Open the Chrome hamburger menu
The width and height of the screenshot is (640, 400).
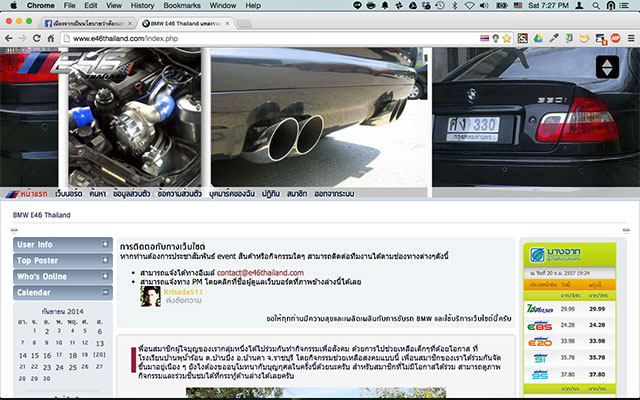tap(631, 38)
